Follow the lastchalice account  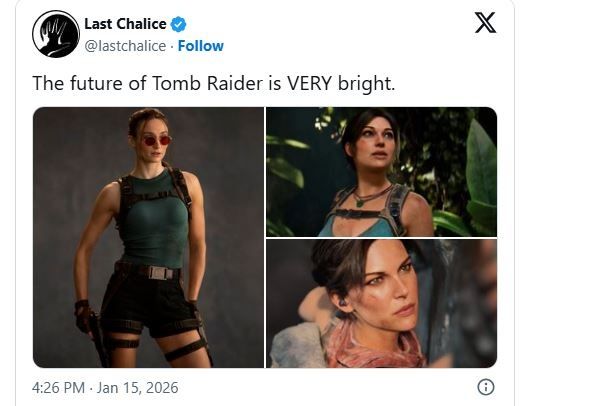point(201,46)
